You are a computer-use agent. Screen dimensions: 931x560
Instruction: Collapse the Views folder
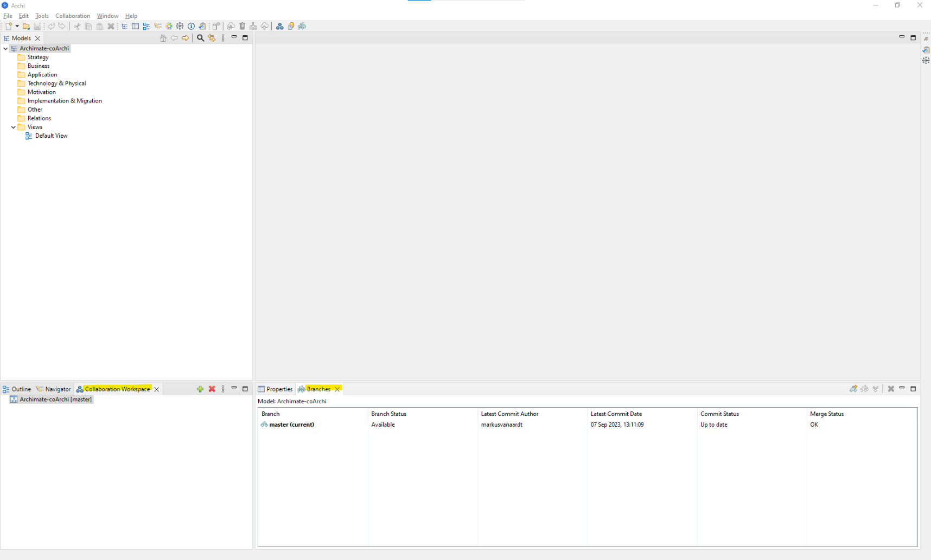click(13, 127)
